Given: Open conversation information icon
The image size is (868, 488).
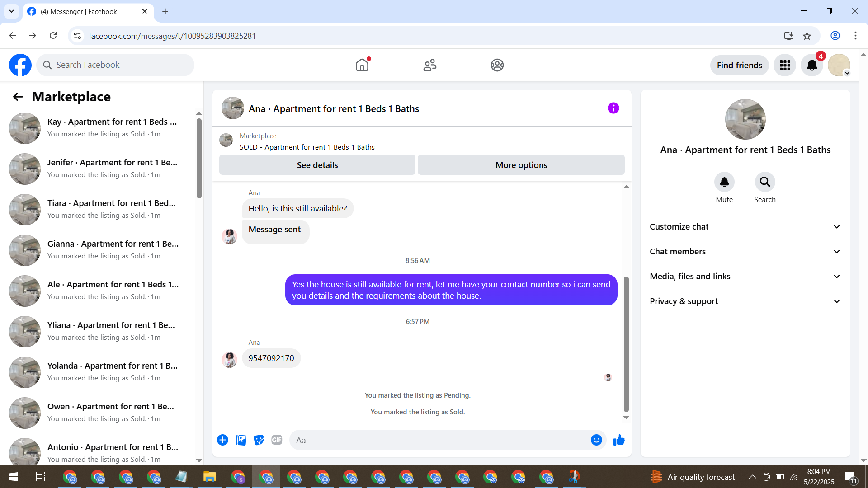Looking at the screenshot, I should pos(613,108).
